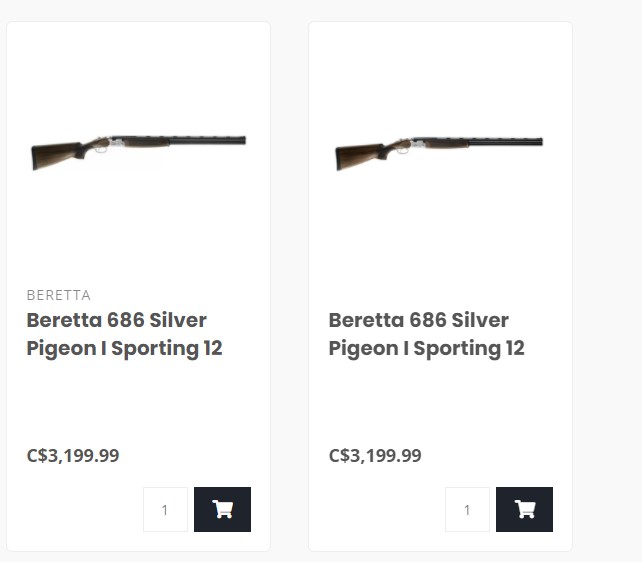Select 'Pigeon I Sporting 12' on the unbranded card
This screenshot has height=562, width=642.
coord(426,348)
